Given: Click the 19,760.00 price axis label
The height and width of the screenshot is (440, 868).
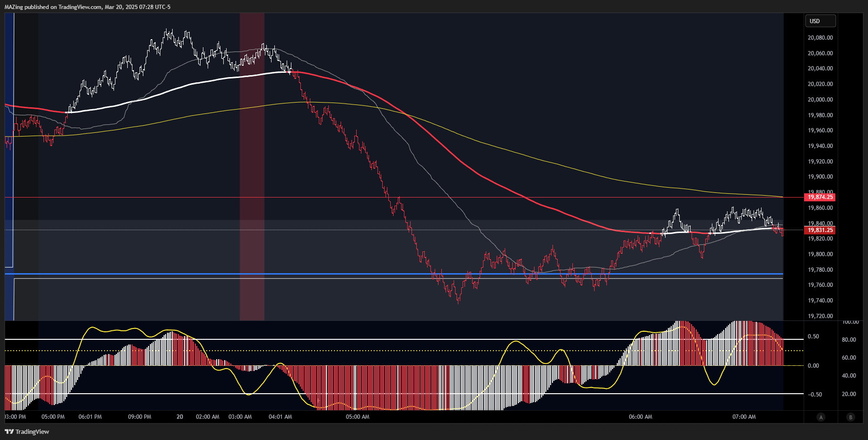Looking at the screenshot, I should pos(820,285).
